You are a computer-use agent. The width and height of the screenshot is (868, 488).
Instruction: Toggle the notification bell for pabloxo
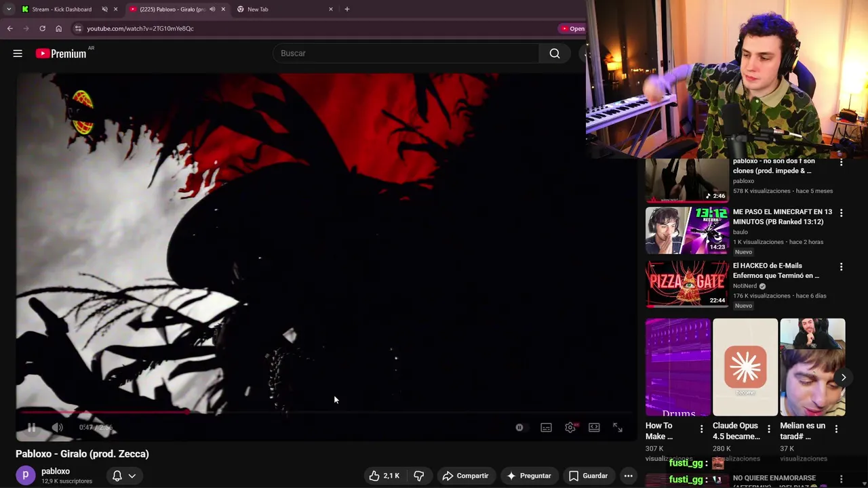(x=117, y=476)
